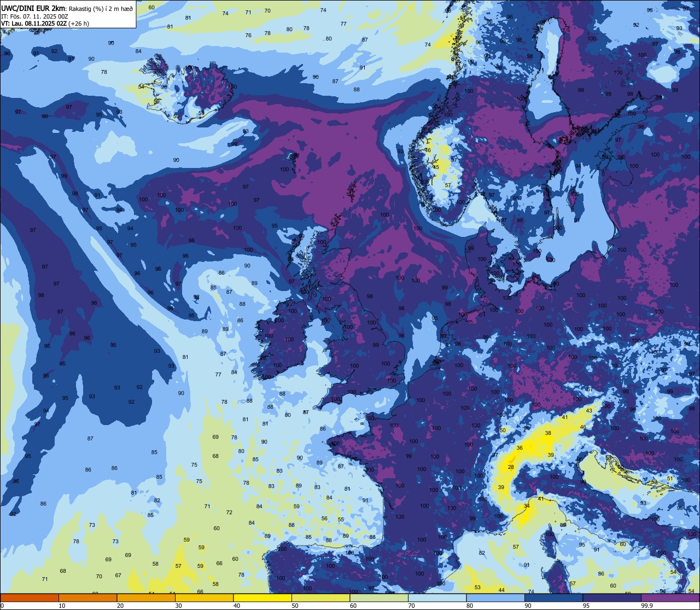This screenshot has height=610, width=700.
Task: Click the humidity value '45' over Norway
Action: [x=436, y=167]
